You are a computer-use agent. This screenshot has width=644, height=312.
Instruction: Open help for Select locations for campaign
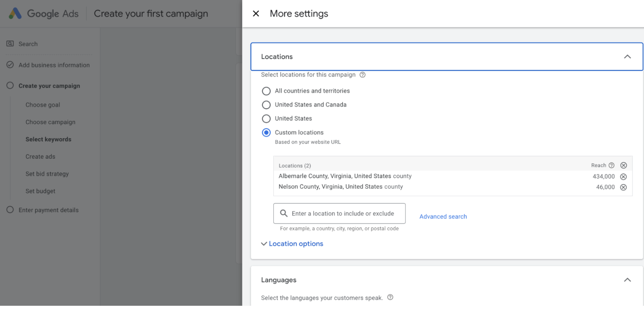point(362,75)
